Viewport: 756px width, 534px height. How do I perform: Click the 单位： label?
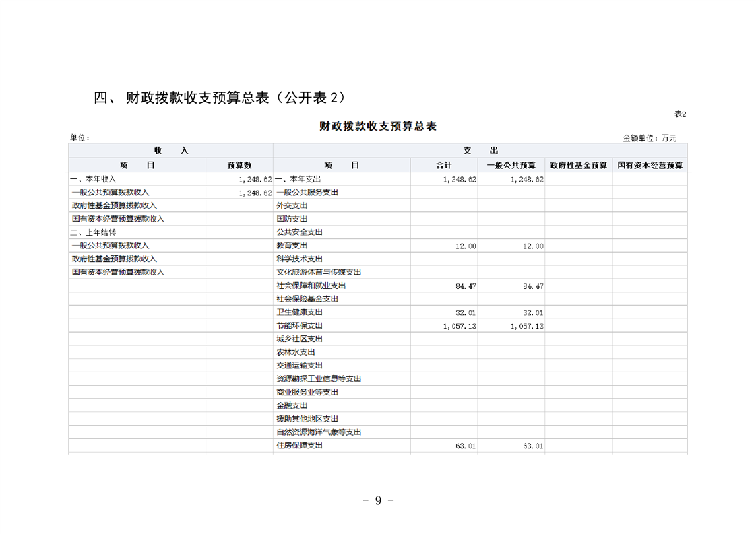[80, 138]
